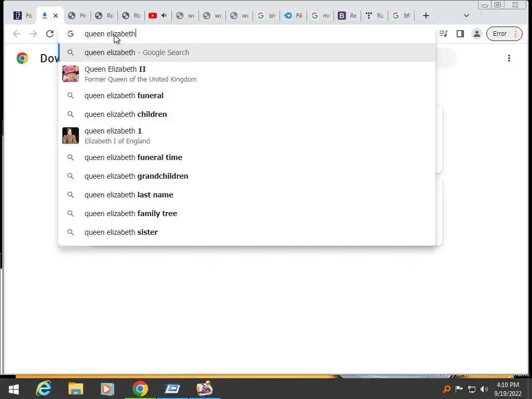Close the active Downloads tab

coord(56,16)
